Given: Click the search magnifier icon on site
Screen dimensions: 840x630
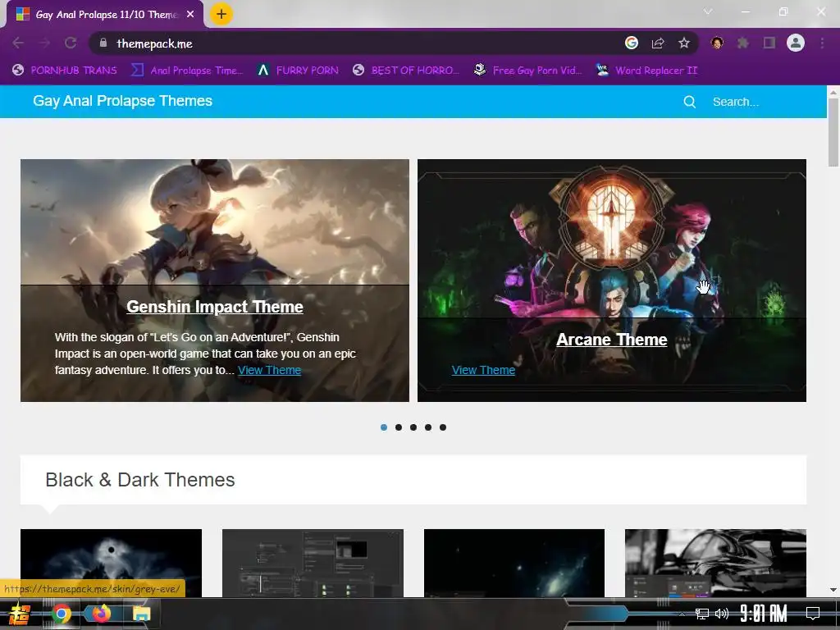Looking at the screenshot, I should pos(689,102).
